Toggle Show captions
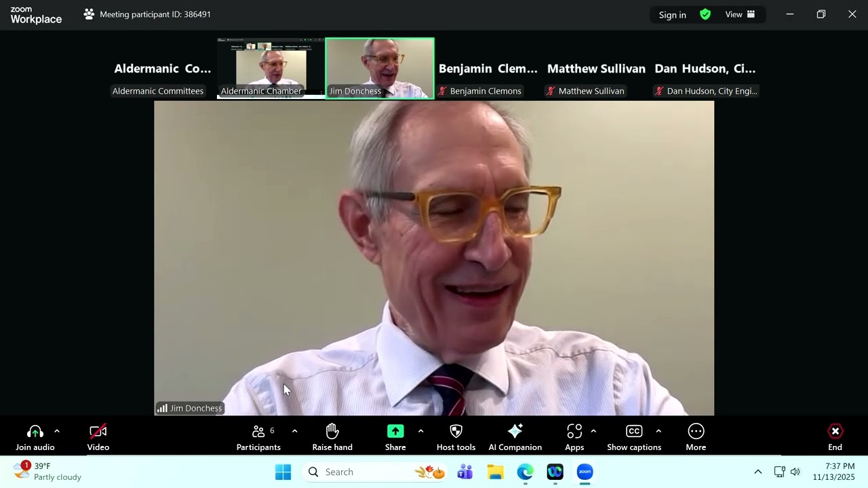868x488 pixels. [x=634, y=437]
